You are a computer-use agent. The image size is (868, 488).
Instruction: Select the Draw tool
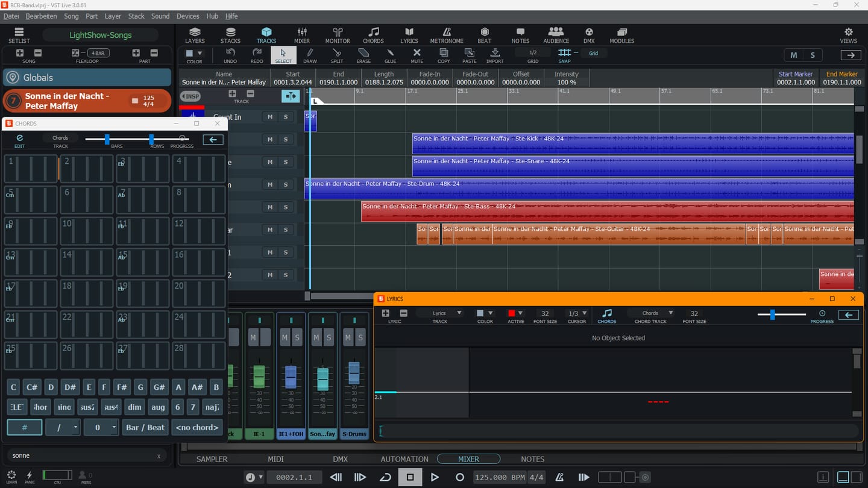point(310,55)
